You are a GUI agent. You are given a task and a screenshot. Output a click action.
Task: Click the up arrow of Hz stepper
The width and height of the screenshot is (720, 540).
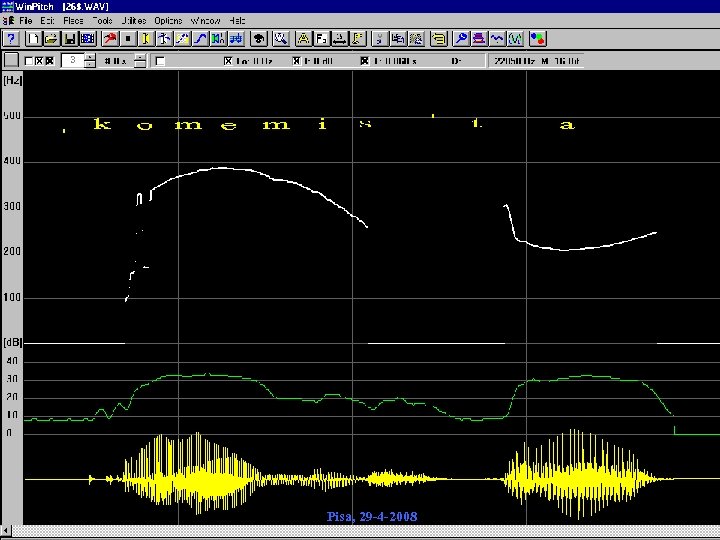[141, 56]
